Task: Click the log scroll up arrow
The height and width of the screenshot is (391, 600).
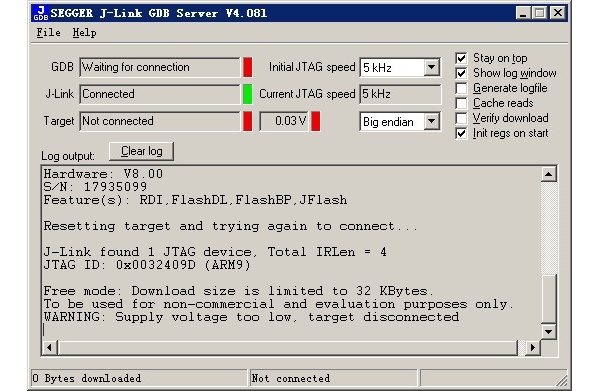Action: (x=549, y=174)
